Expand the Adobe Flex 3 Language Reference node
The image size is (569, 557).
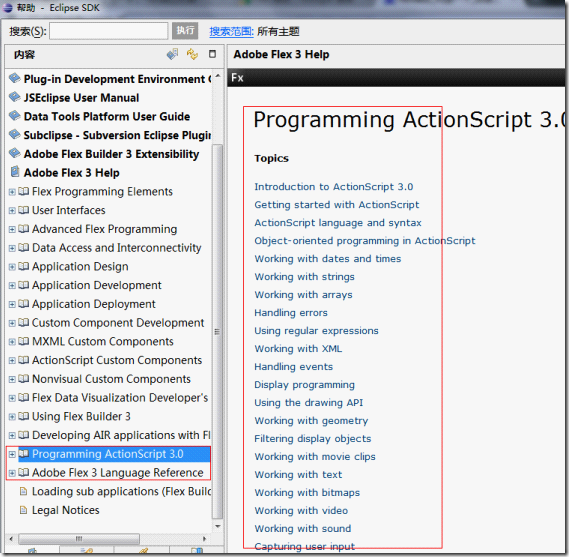pyautogui.click(x=12, y=473)
